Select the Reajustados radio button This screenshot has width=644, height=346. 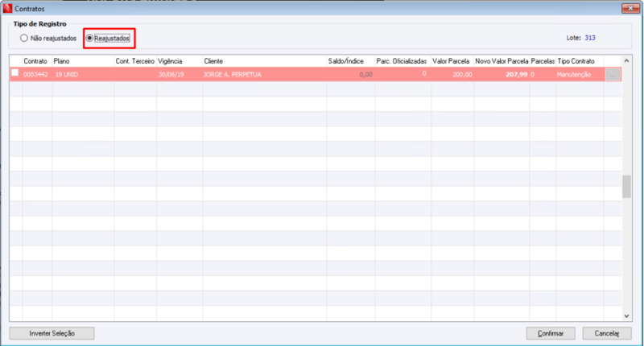(x=89, y=38)
